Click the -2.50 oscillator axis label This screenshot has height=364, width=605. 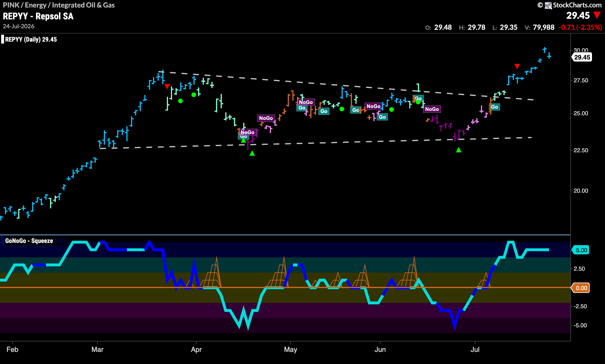pos(580,306)
